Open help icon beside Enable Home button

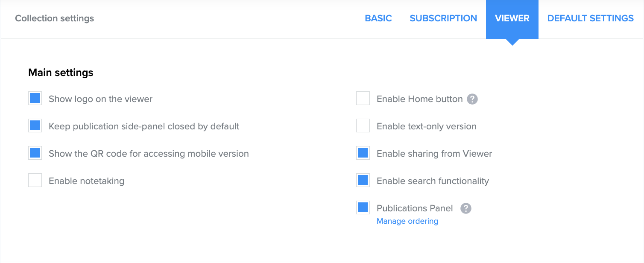472,99
